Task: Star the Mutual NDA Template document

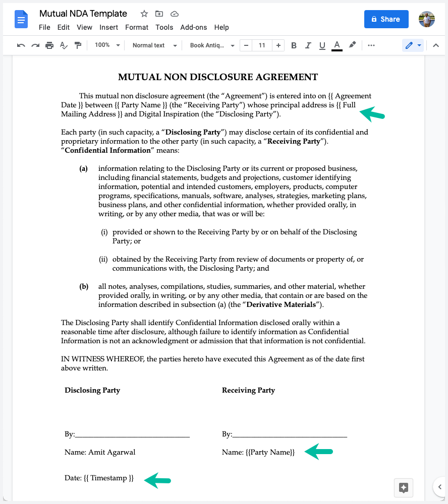Action: pos(144,14)
